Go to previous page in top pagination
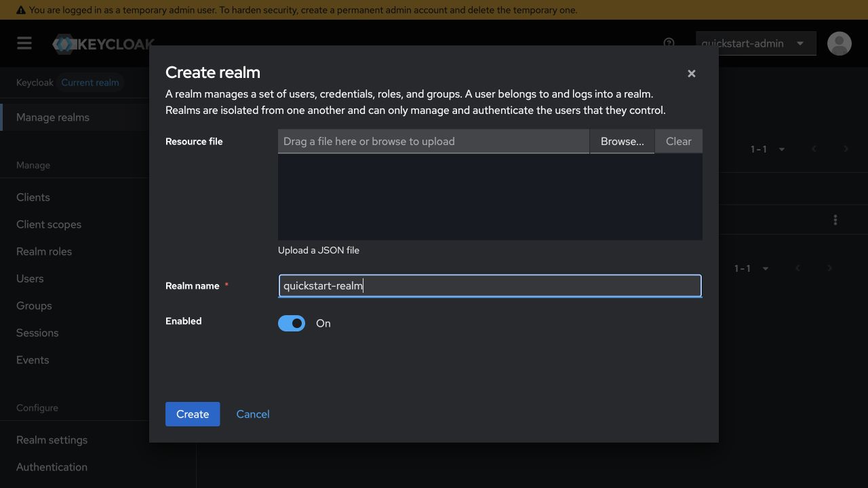 pos(814,149)
